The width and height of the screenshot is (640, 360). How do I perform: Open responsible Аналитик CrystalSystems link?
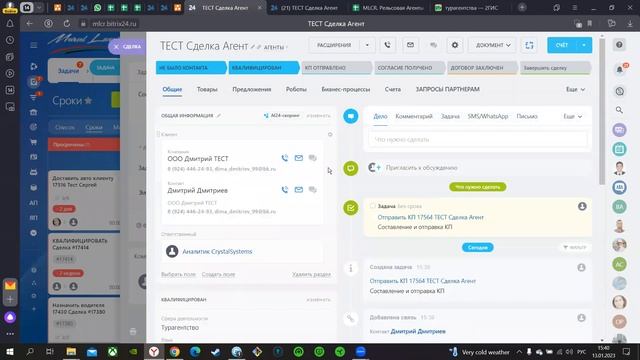point(217,251)
